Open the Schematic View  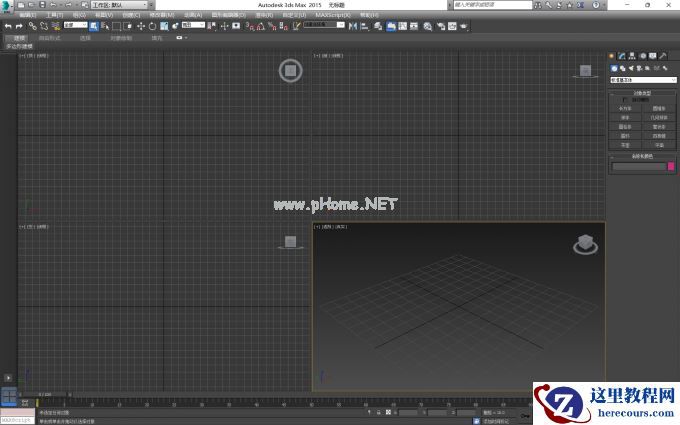pos(414,26)
